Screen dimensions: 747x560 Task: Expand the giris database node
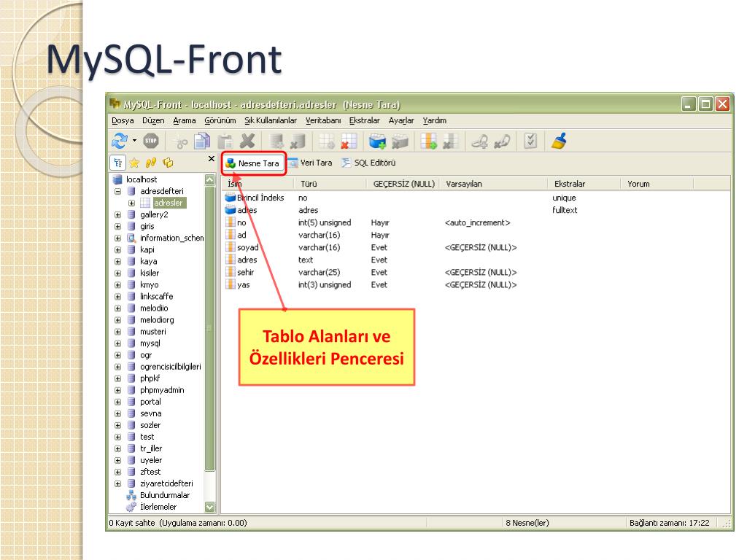(x=117, y=226)
